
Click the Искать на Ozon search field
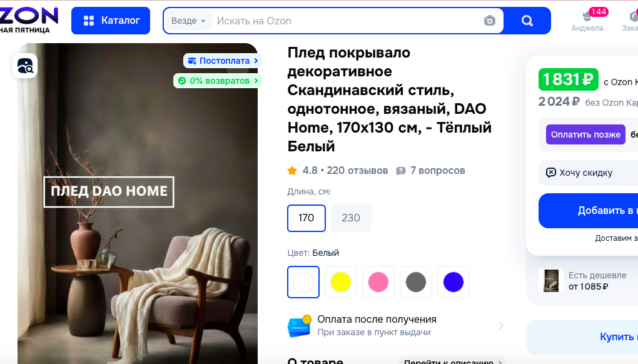[x=346, y=21]
